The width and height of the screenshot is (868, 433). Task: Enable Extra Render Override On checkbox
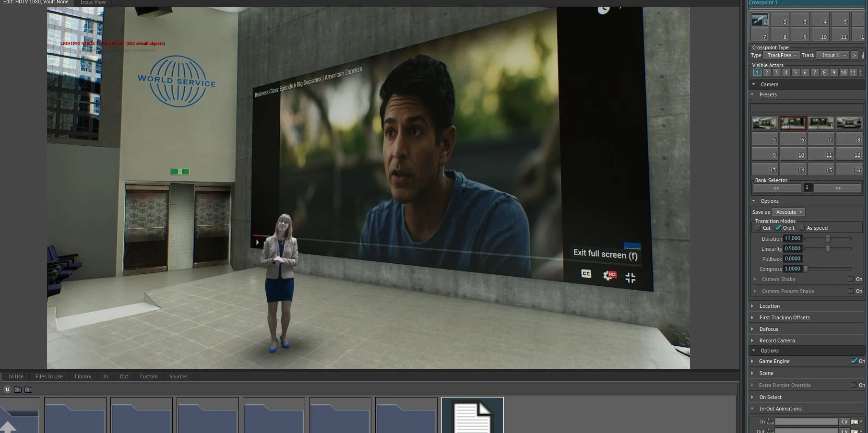(854, 385)
